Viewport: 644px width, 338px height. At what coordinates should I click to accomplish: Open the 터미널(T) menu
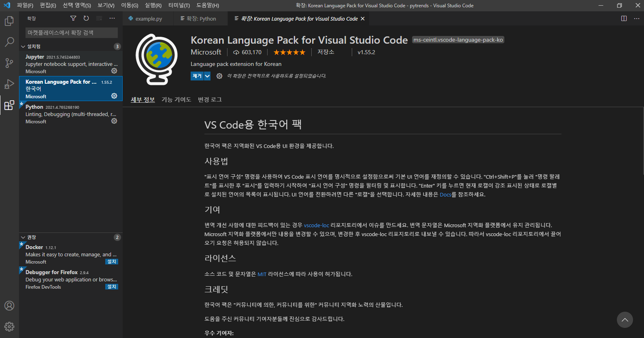click(179, 5)
